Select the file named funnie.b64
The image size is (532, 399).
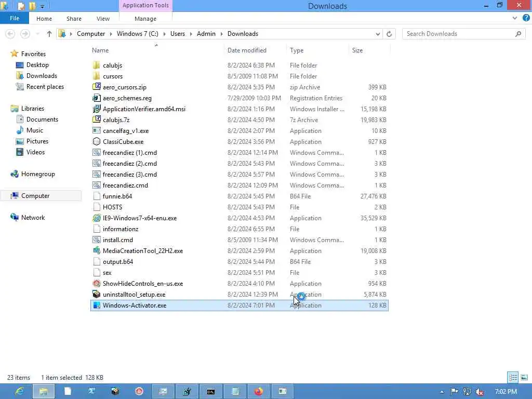point(117,196)
